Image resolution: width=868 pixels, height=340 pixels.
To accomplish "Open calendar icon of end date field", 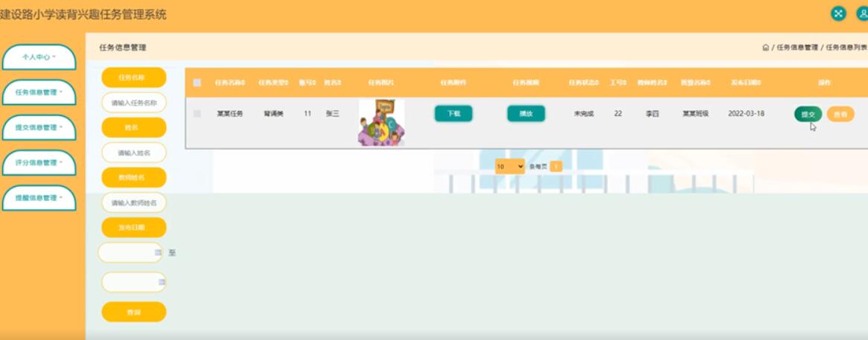I will (162, 282).
